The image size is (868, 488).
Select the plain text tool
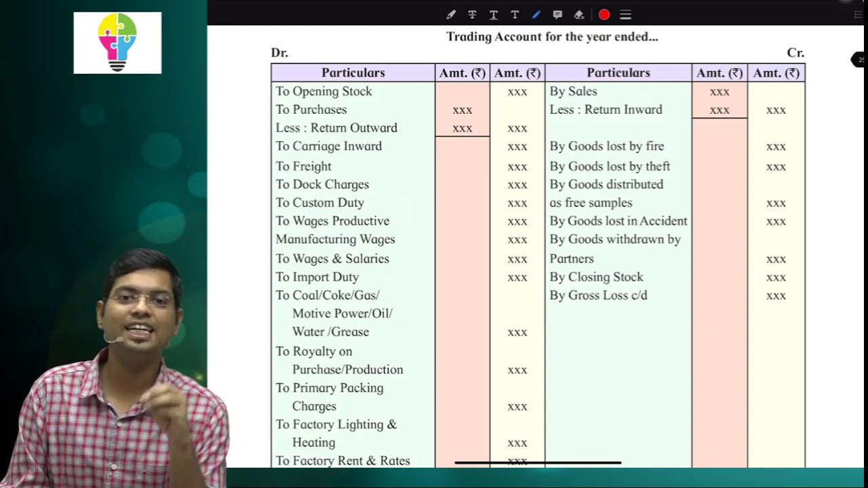pyautogui.click(x=515, y=14)
